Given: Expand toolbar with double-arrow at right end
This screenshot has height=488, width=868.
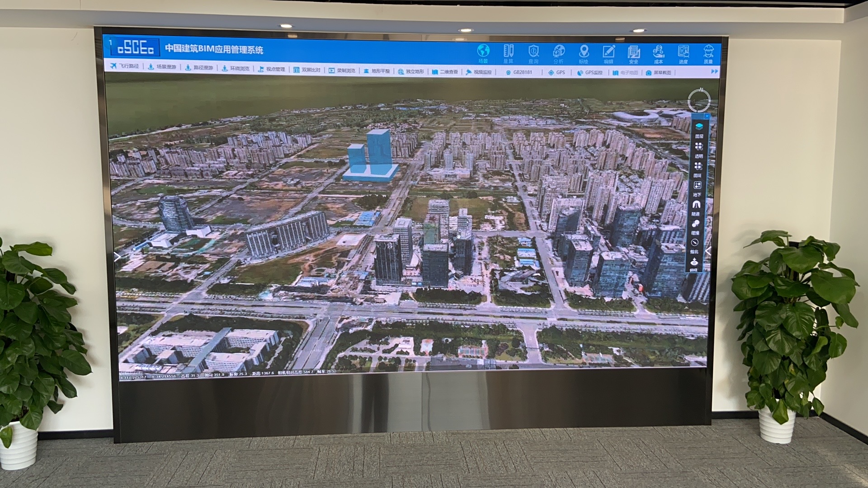Looking at the screenshot, I should click(x=715, y=71).
